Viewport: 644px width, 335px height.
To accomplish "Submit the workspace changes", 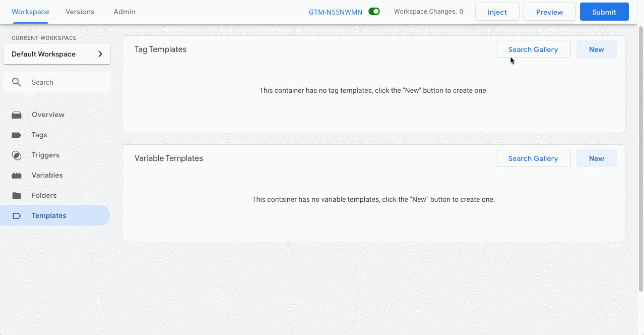I will click(x=604, y=11).
